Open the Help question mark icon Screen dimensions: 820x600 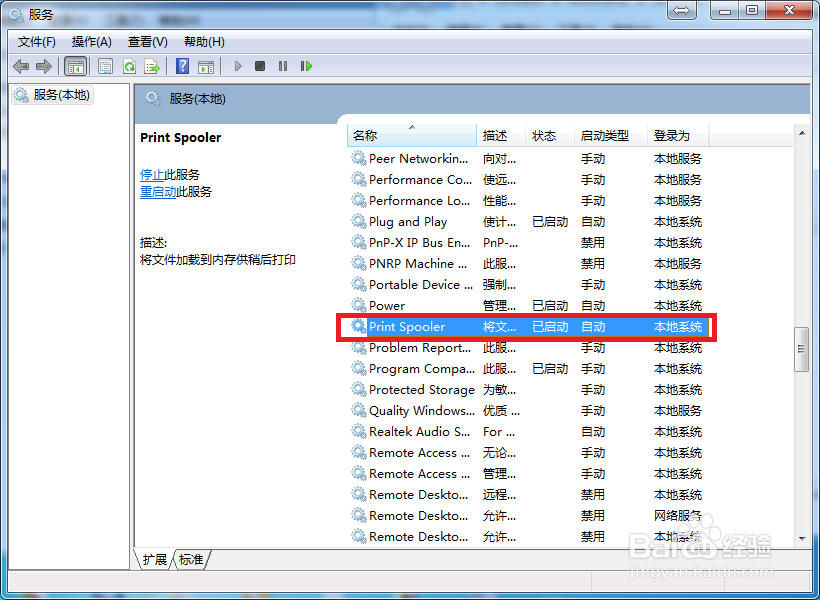click(183, 66)
